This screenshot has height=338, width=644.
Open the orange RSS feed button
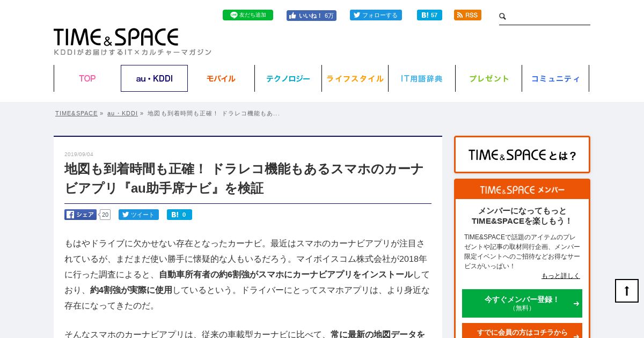click(x=467, y=15)
